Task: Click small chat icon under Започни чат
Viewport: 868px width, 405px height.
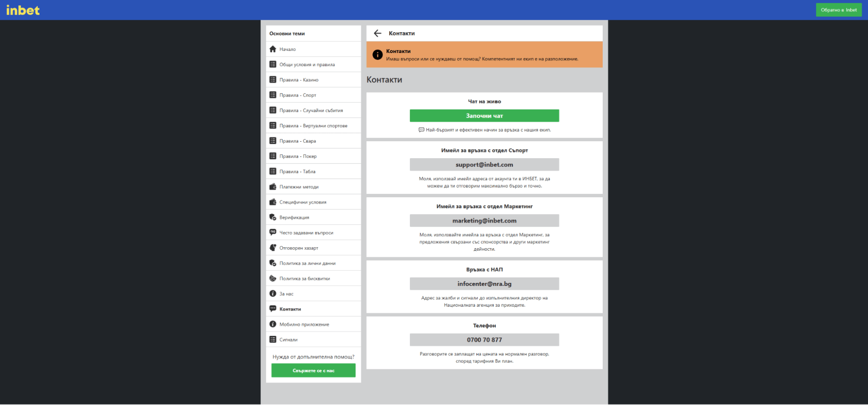Action: [x=421, y=130]
